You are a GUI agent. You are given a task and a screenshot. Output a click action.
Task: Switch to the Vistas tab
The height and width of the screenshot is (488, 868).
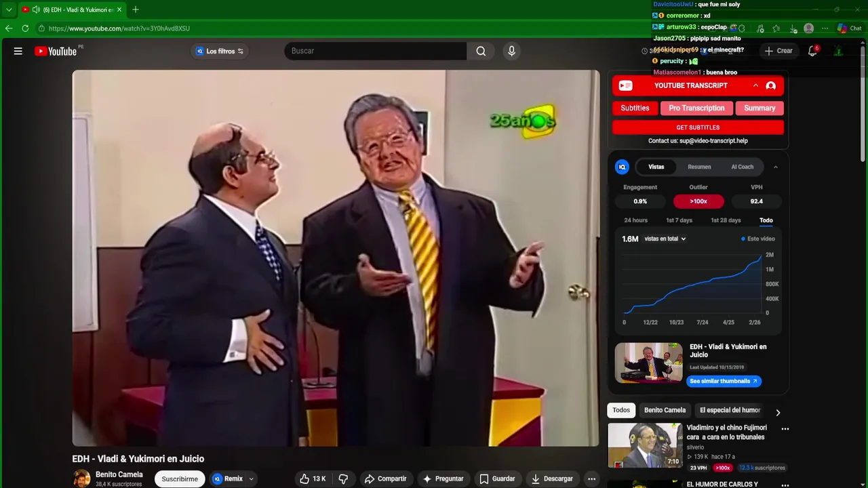656,167
